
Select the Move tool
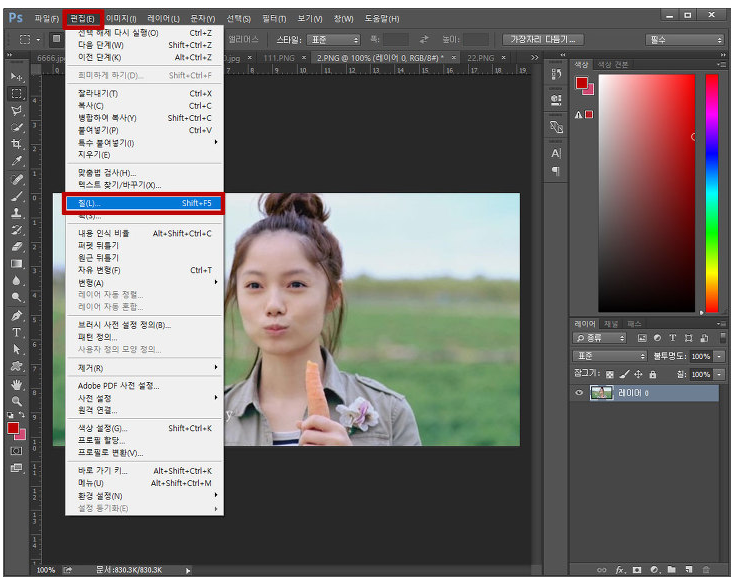(16, 76)
